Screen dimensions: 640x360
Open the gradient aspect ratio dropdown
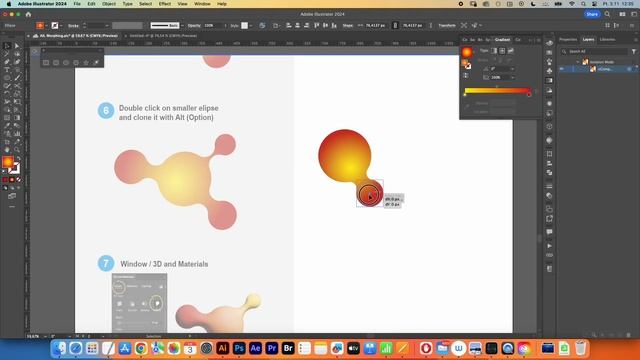(512, 77)
